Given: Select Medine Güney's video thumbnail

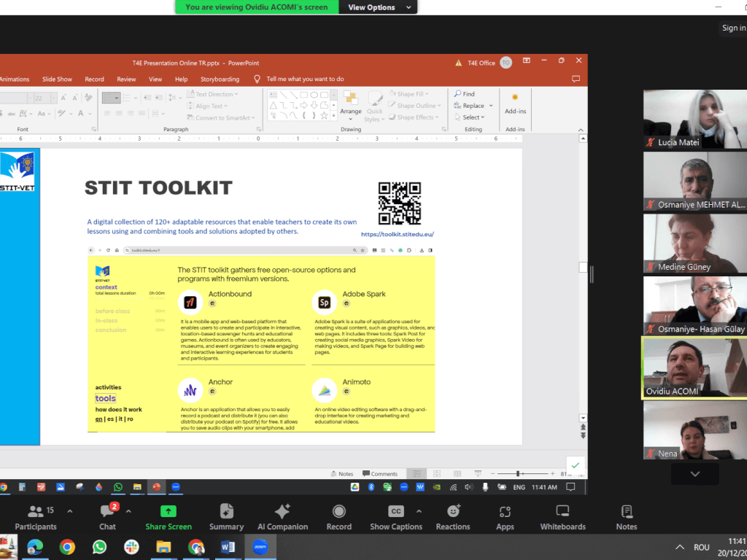Looking at the screenshot, I should 695,244.
